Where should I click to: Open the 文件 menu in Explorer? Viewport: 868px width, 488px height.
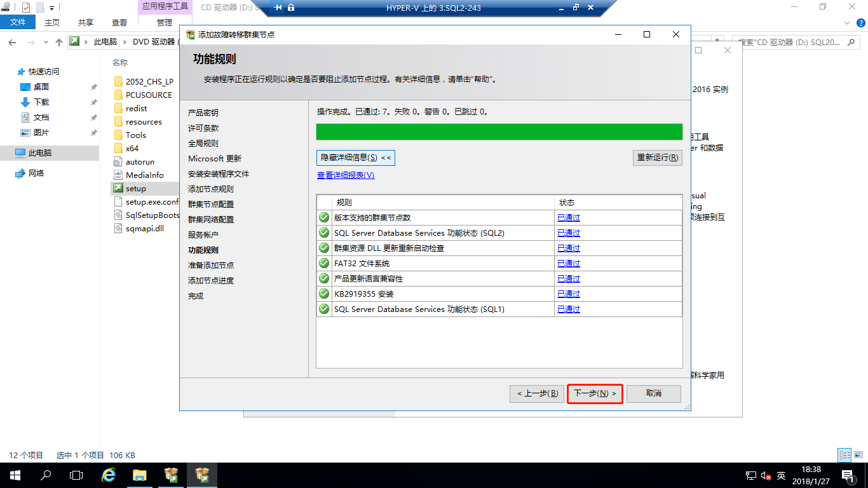18,22
